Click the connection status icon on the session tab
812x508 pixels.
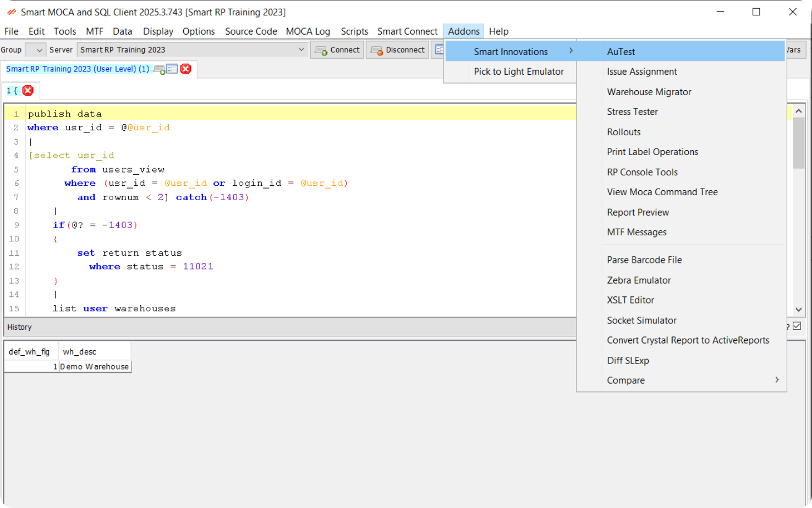160,69
